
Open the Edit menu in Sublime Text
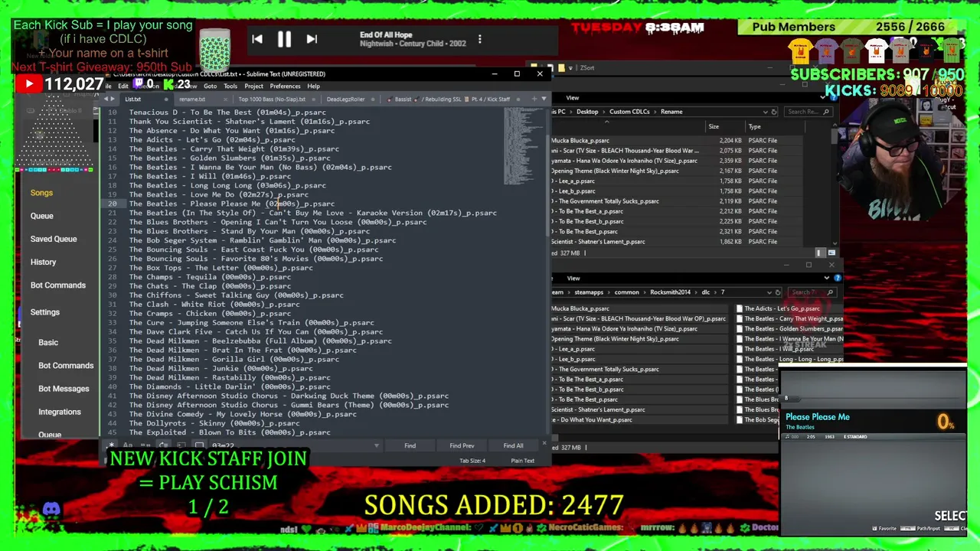click(x=123, y=86)
